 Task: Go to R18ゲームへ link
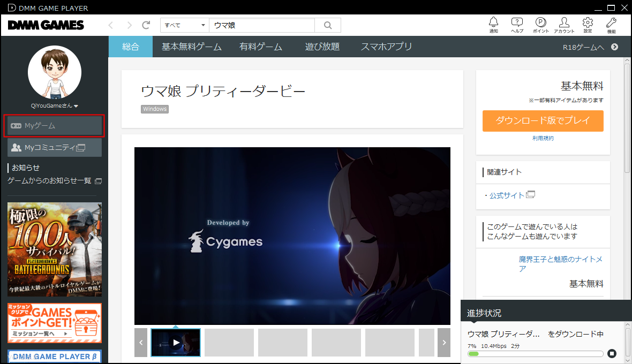pos(583,47)
